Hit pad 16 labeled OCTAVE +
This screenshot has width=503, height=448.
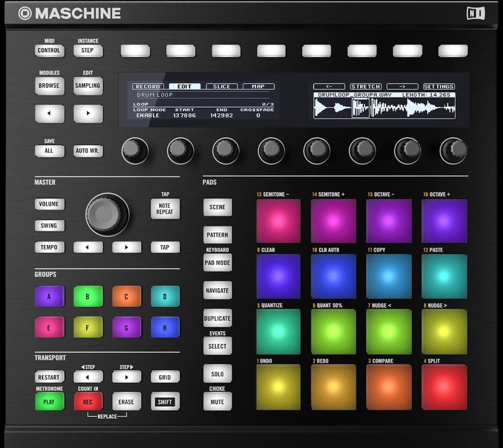coord(444,221)
